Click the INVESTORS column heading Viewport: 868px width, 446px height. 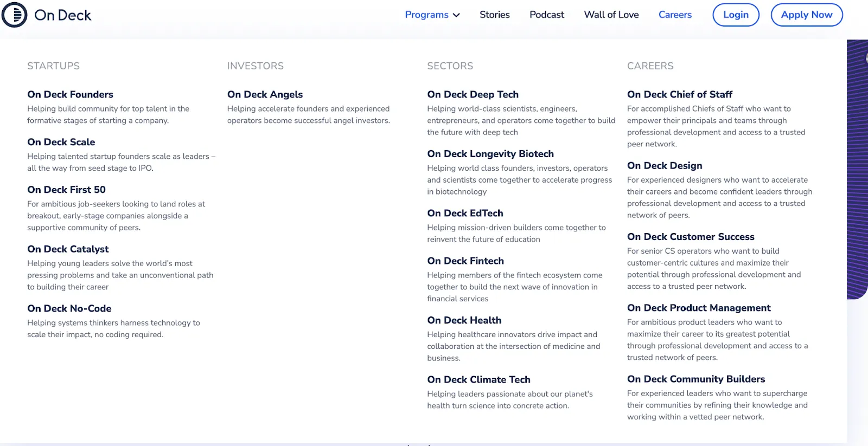(x=256, y=66)
